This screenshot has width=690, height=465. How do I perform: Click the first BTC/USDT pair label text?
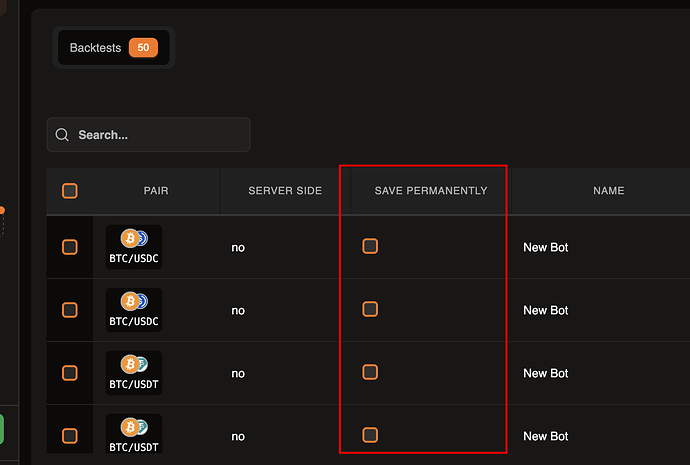pyautogui.click(x=134, y=384)
